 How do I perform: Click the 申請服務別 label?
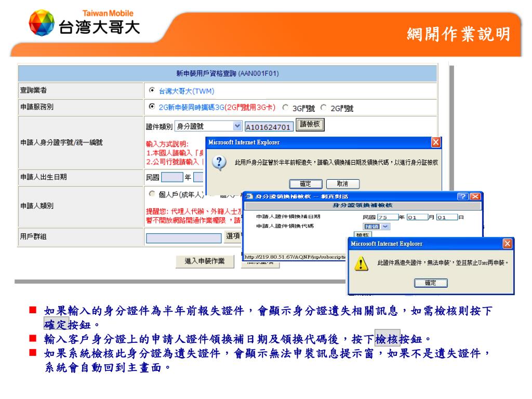pos(37,107)
